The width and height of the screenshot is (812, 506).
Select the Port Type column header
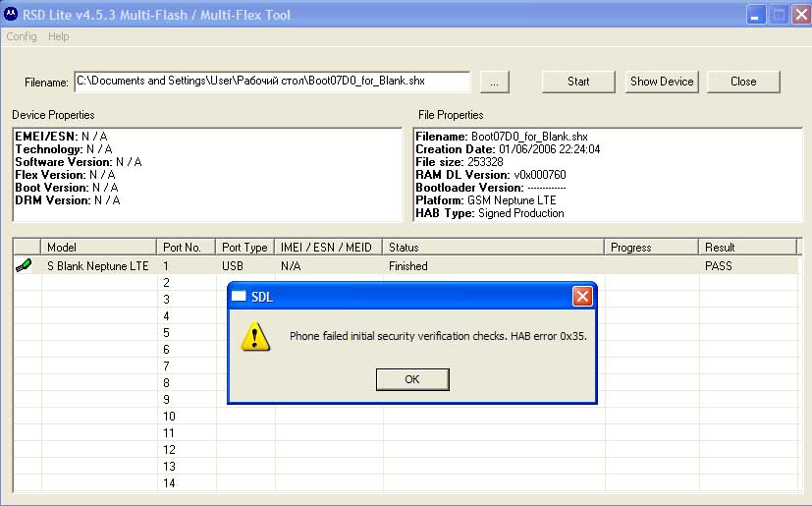pos(244,248)
